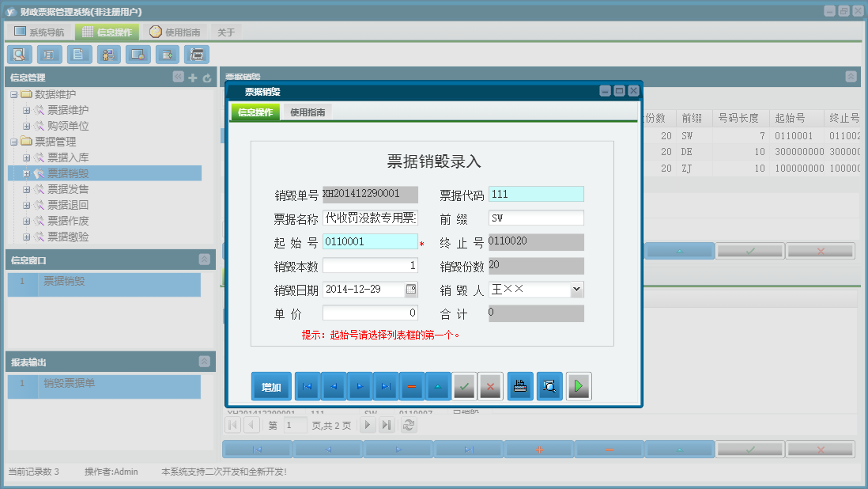The height and width of the screenshot is (489, 868).
Task: Click the orange plus in main window bottom bar
Action: [x=539, y=449]
